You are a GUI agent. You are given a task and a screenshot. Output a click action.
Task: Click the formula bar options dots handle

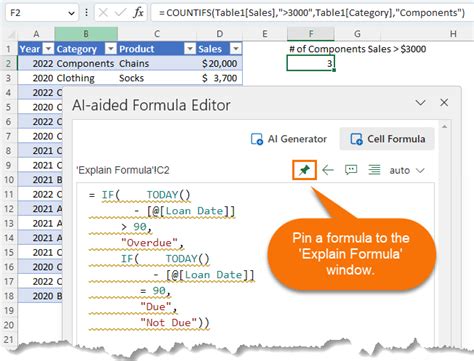(87, 13)
